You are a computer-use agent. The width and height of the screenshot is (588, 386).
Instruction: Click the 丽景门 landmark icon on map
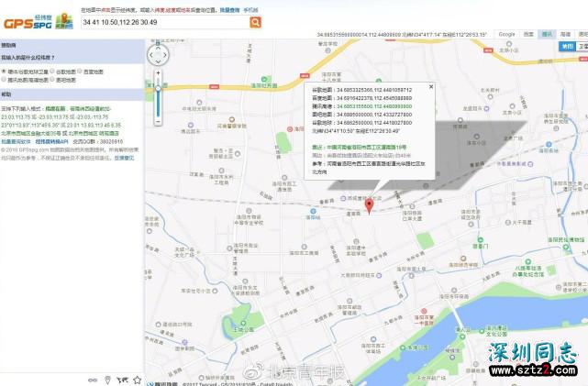click(481, 240)
